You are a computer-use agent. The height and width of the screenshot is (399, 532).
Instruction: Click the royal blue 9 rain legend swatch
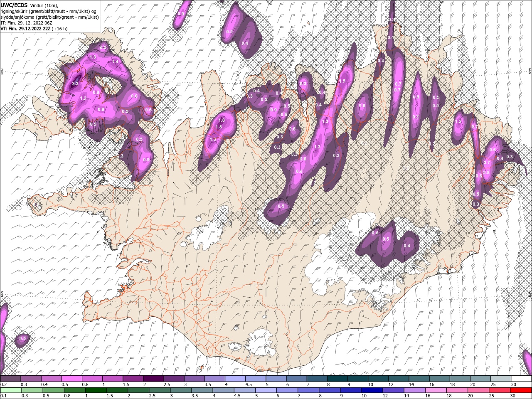(351, 390)
